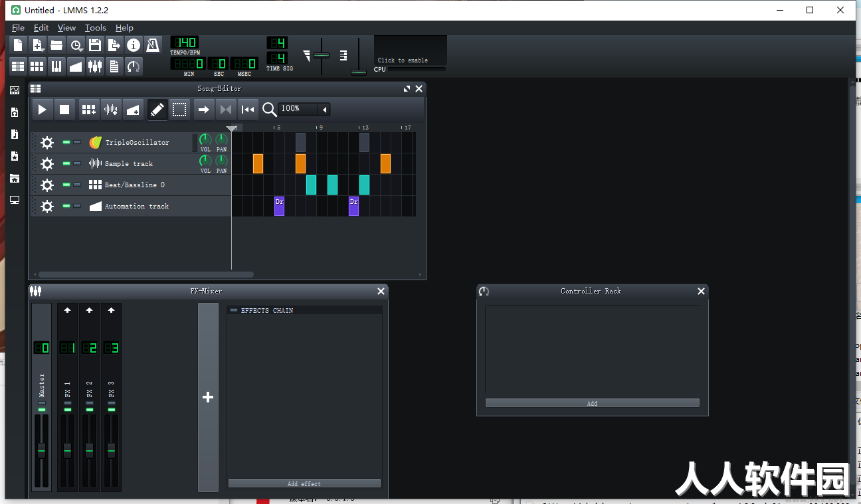This screenshot has height=504, width=861.
Task: Toggle return-to-start playback behavior button
Action: pyautogui.click(x=248, y=110)
